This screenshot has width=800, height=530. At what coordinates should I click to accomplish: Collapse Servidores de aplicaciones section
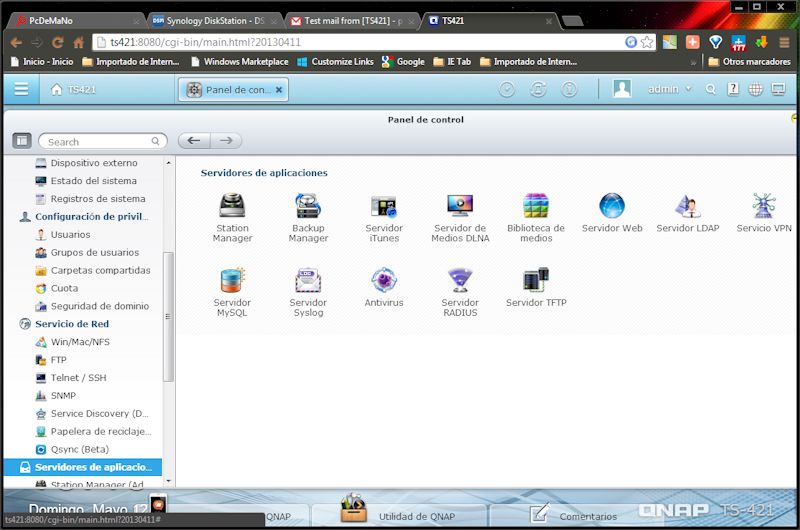83,467
